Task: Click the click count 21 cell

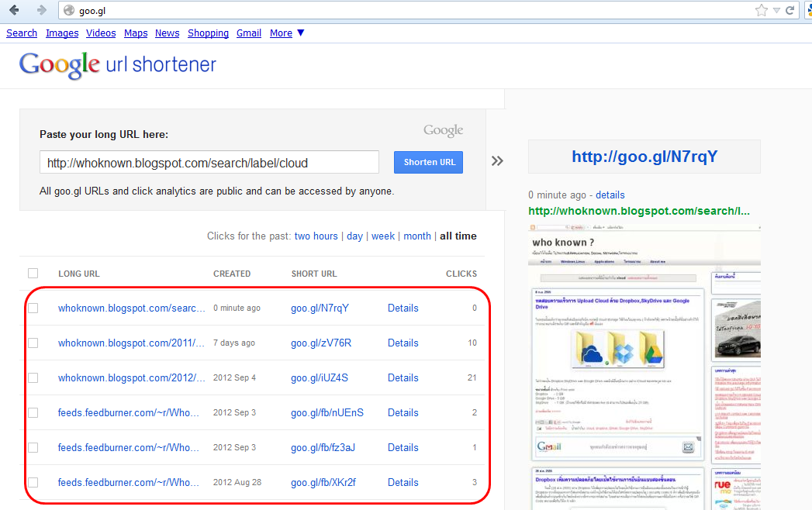Action: [472, 378]
